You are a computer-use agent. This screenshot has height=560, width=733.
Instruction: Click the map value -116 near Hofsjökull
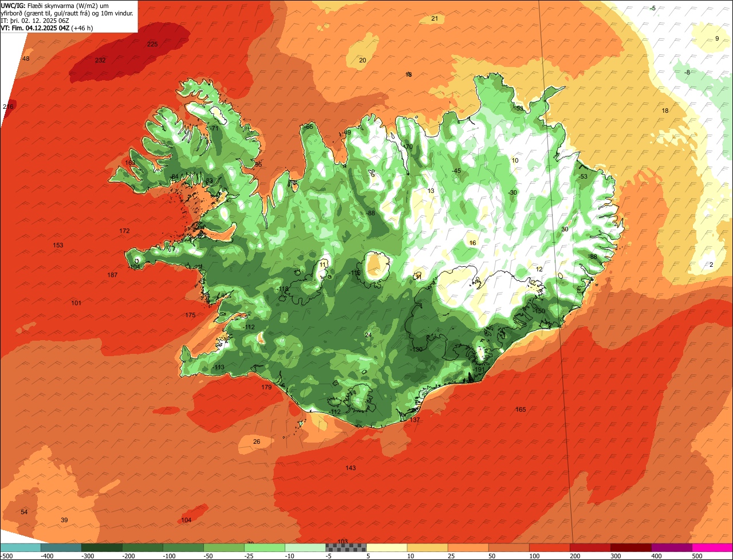coord(356,273)
